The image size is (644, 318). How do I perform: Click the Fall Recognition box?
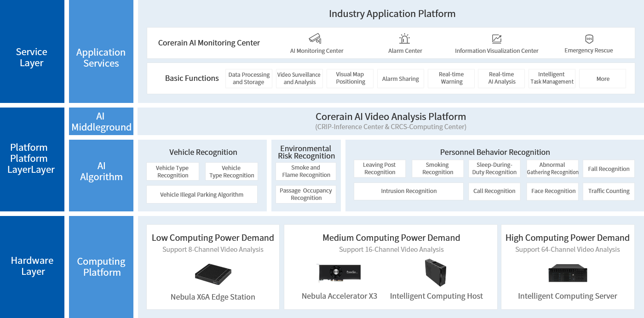click(609, 169)
